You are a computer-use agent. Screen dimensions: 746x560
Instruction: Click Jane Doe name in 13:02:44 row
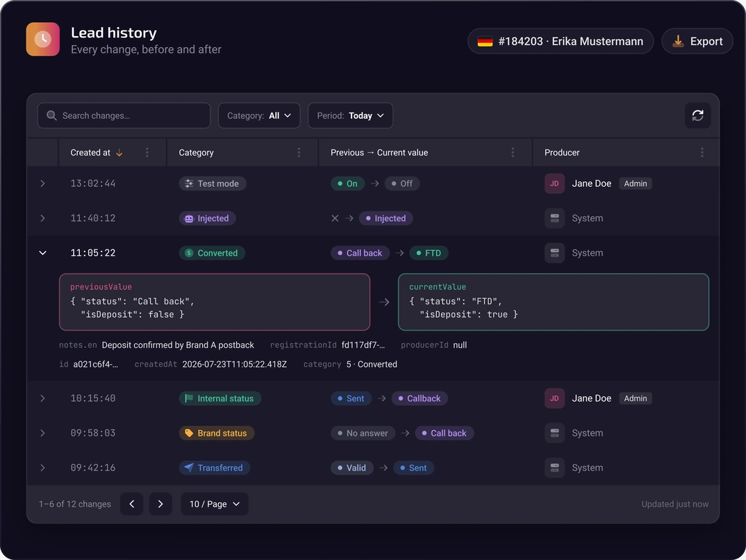pyautogui.click(x=591, y=183)
